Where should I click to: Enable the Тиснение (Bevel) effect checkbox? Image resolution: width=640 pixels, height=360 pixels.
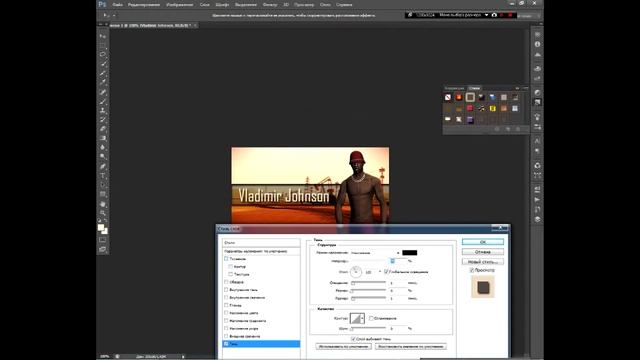226,258
